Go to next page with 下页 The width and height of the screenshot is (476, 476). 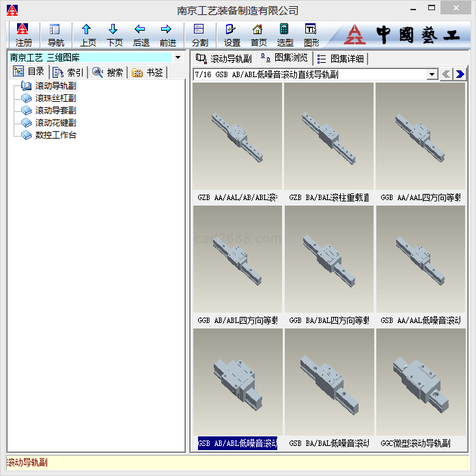[x=114, y=34]
